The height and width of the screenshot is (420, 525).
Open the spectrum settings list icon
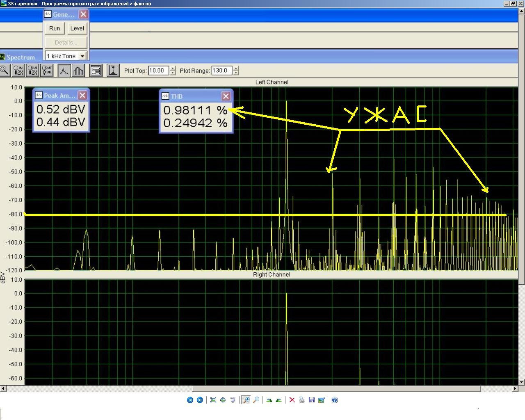click(x=96, y=71)
